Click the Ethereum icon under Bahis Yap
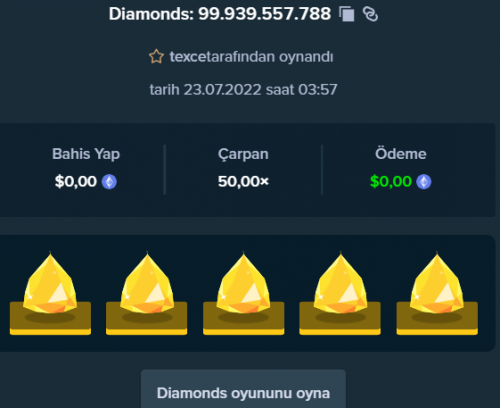Screen dimensions: 500x408 109,182
